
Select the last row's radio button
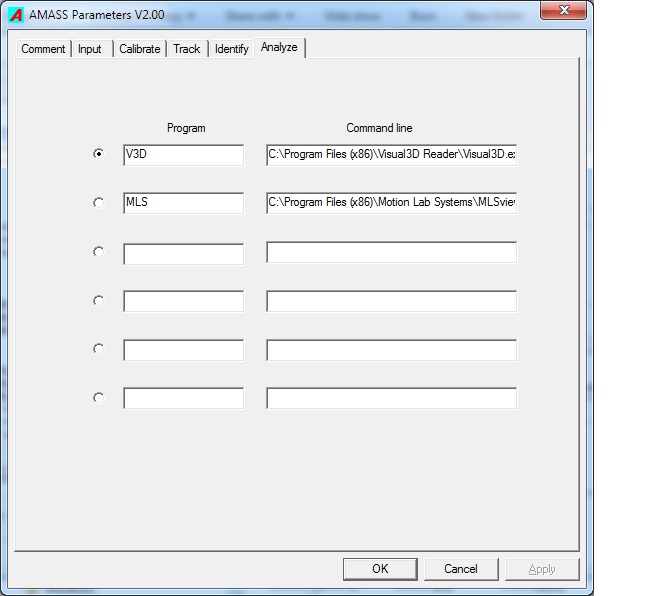[x=98, y=397]
